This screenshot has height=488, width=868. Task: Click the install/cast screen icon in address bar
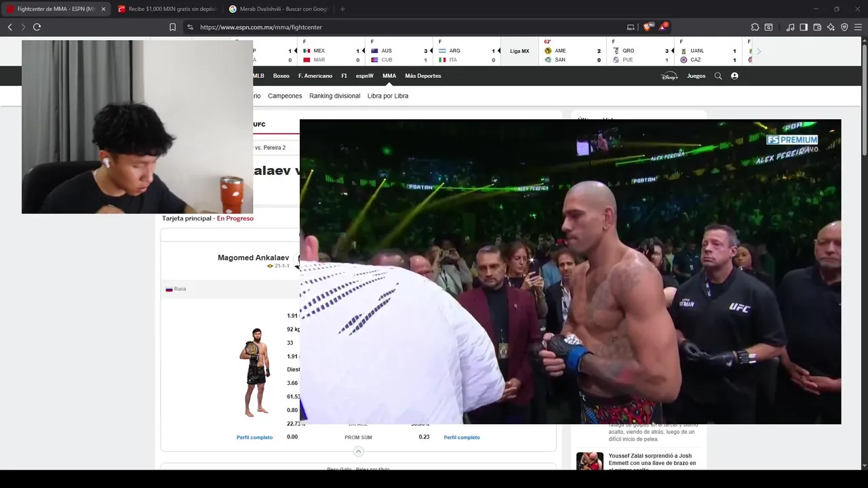coord(631,27)
